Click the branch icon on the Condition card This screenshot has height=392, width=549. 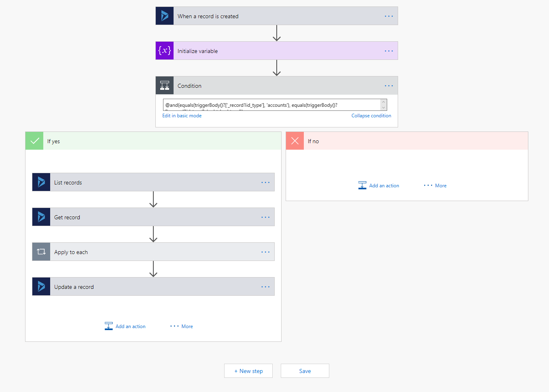point(164,85)
